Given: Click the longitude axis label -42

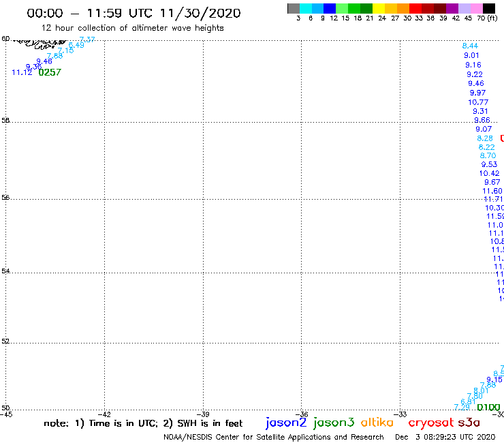Looking at the screenshot, I should 104,414.
